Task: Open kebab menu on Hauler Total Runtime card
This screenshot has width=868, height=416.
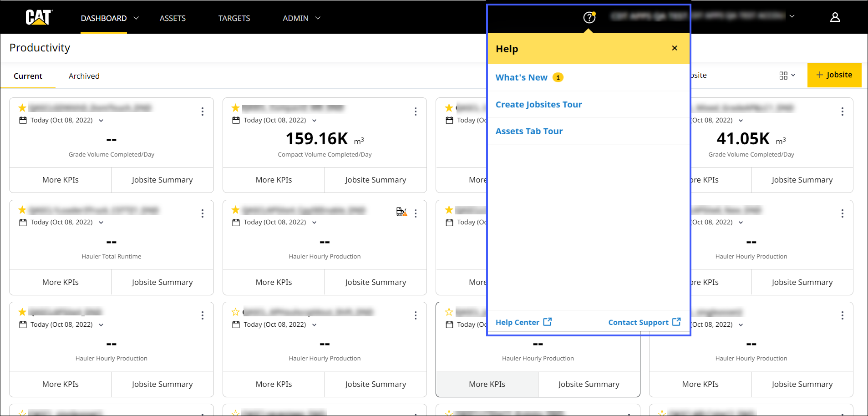Action: pyautogui.click(x=203, y=213)
